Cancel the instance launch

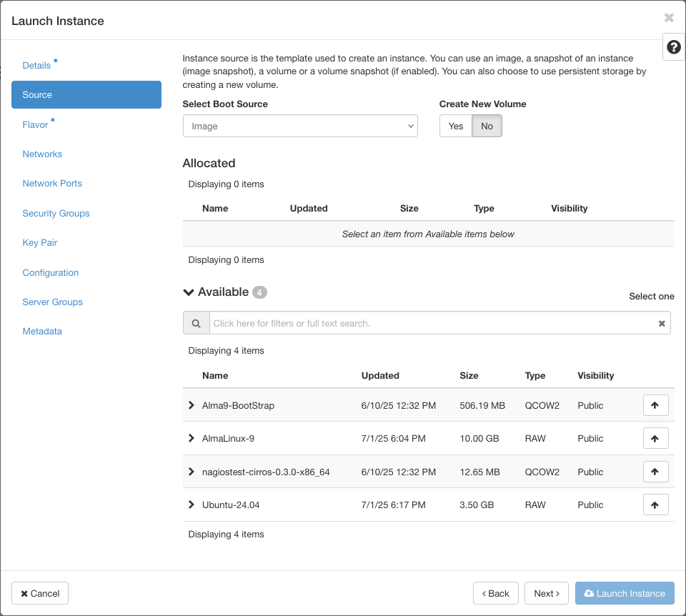click(39, 593)
